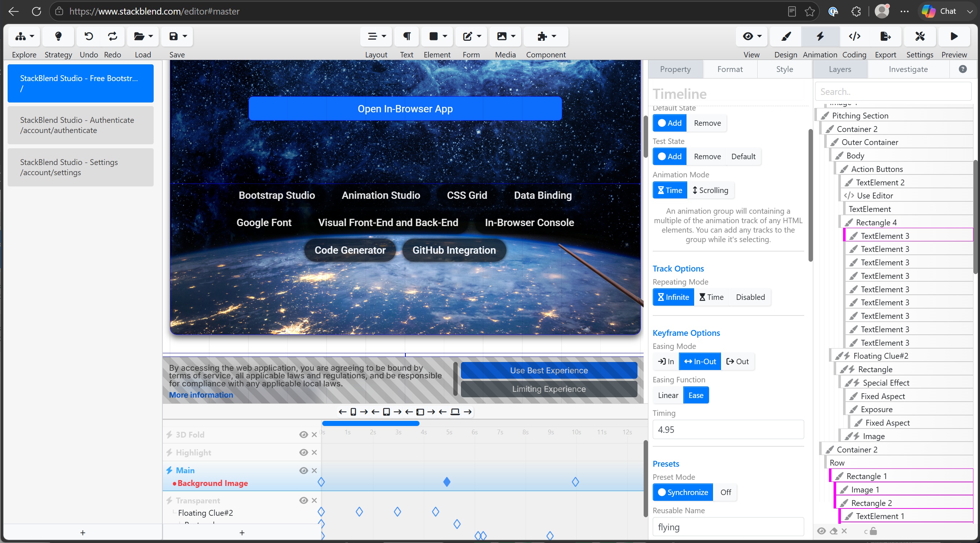
Task: Set Repeating Mode to Time
Action: pyautogui.click(x=712, y=297)
